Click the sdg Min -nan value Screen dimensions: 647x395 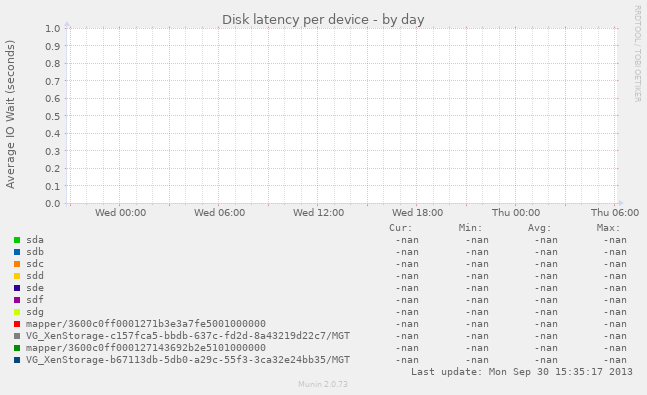tap(477, 312)
